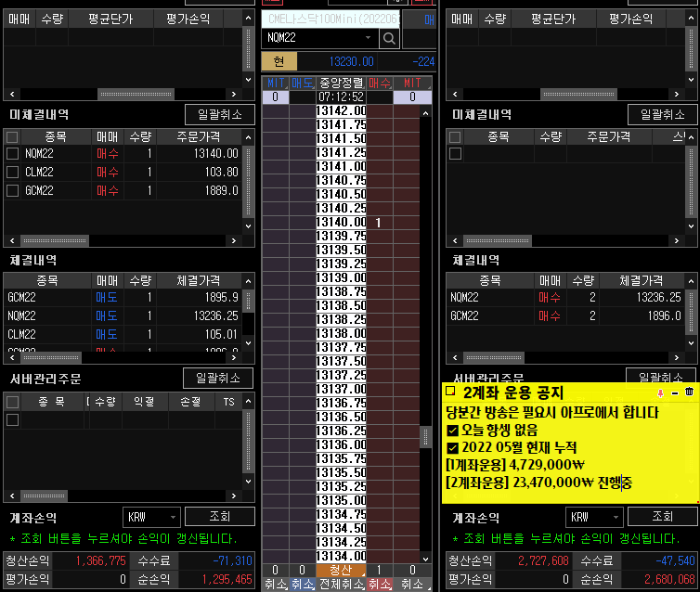Click up arrow of right 미체결내역 table scrollbar
700x592 pixels.
coord(691,137)
